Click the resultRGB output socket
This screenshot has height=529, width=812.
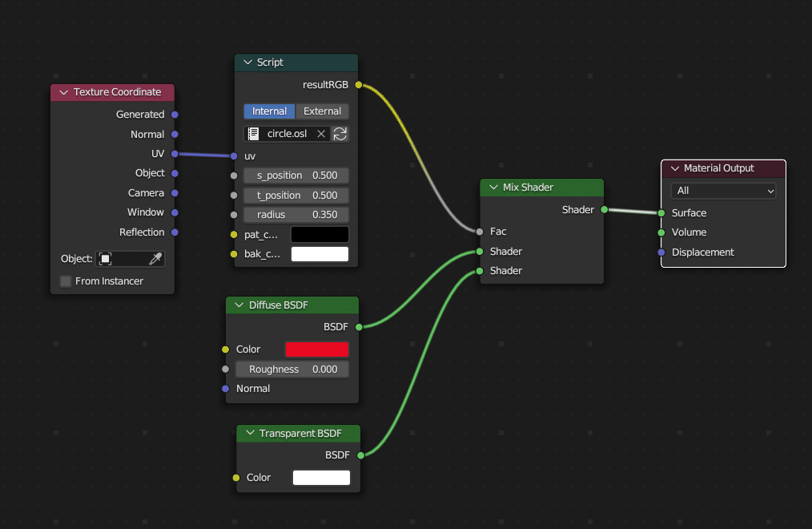[x=358, y=84]
